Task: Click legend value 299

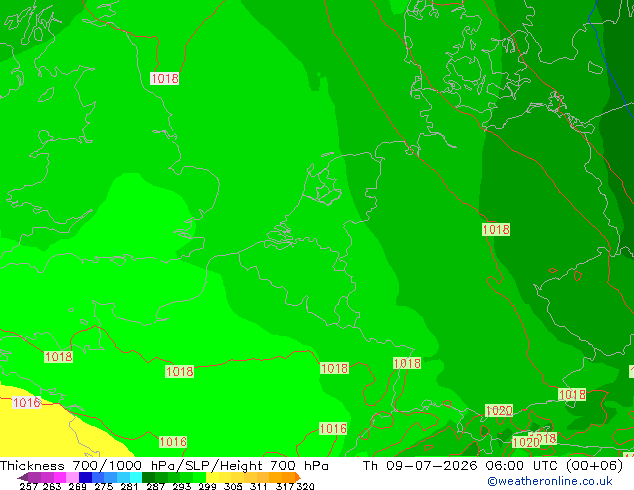Action: 207,486
